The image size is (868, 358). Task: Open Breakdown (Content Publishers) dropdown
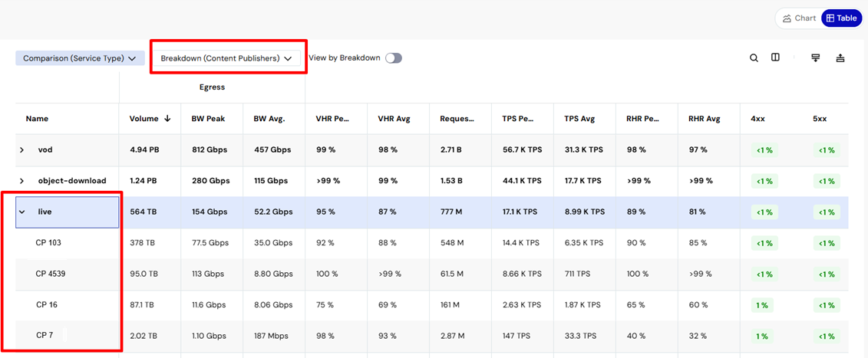(226, 58)
